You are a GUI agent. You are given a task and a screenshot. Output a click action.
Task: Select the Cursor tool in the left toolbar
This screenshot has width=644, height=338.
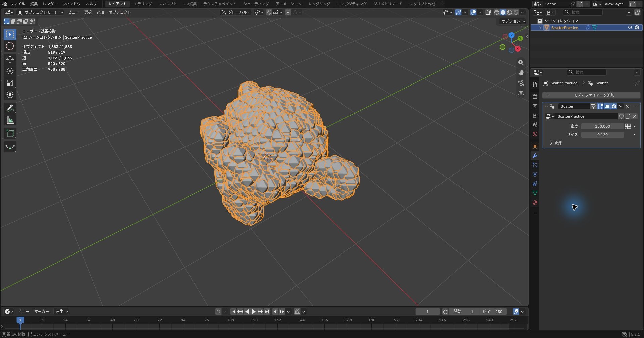pos(10,46)
